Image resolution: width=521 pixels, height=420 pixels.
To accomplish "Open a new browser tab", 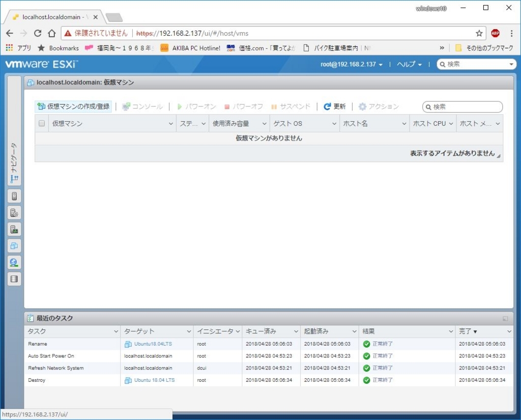I will coord(114,17).
